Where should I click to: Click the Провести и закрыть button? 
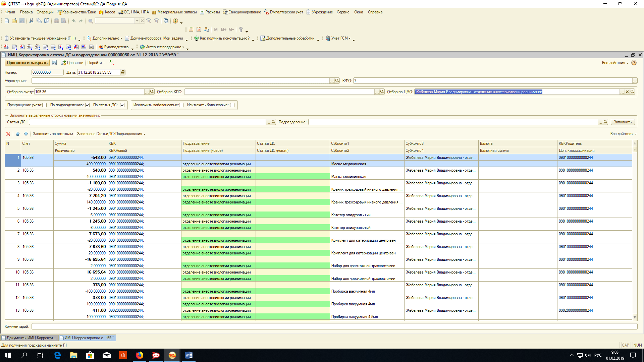pyautogui.click(x=27, y=63)
